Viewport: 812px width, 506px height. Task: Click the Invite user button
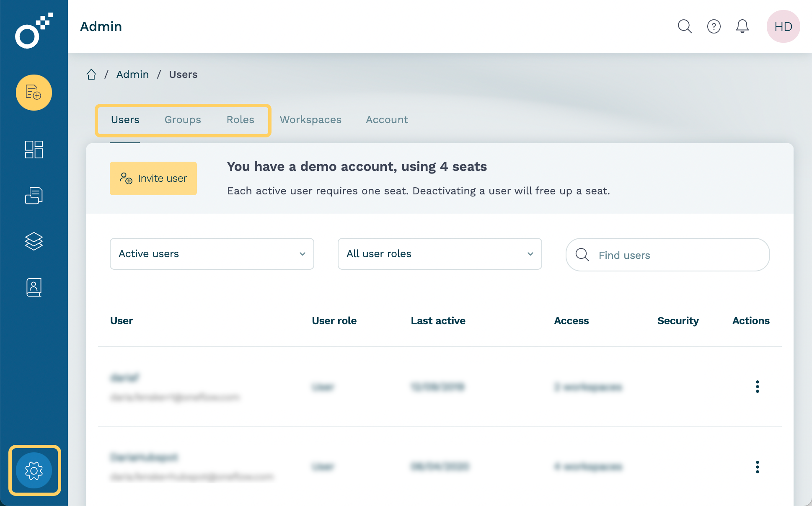153,178
